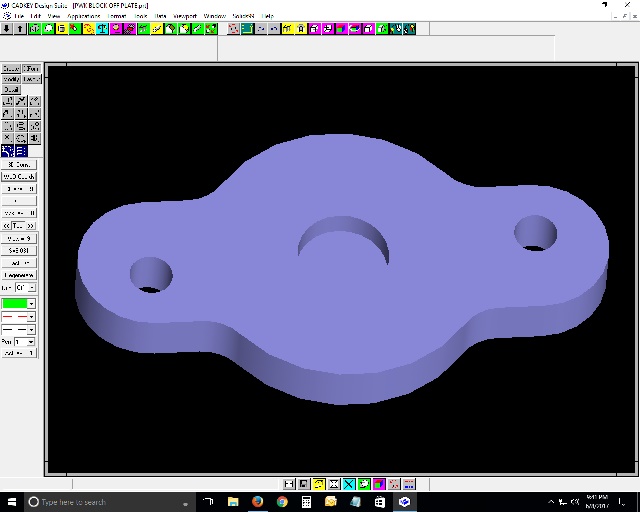Open the Tools menu
640x512 pixels.
[x=140, y=16]
